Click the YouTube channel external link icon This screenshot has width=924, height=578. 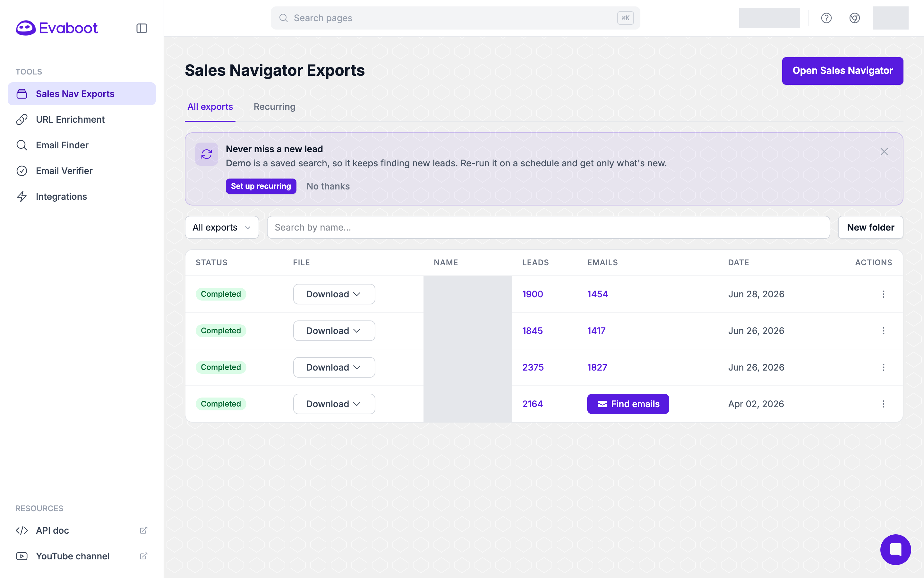(143, 556)
